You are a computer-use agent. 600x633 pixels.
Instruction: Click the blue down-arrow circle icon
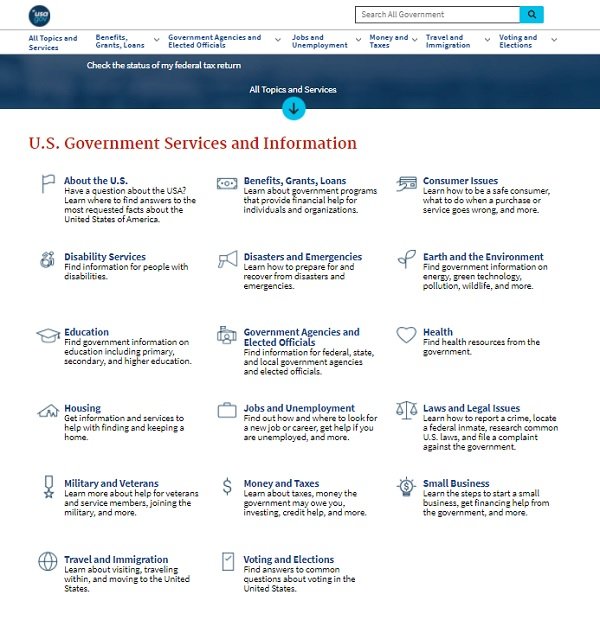point(294,109)
